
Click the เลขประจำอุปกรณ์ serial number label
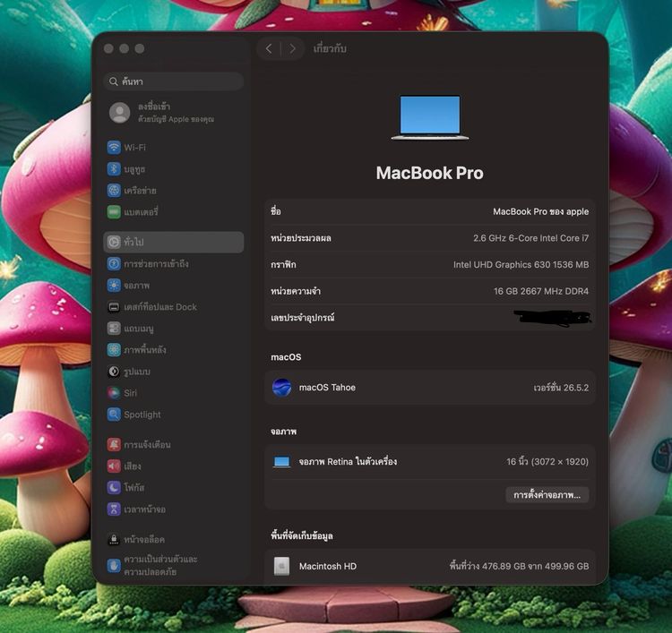click(x=302, y=318)
